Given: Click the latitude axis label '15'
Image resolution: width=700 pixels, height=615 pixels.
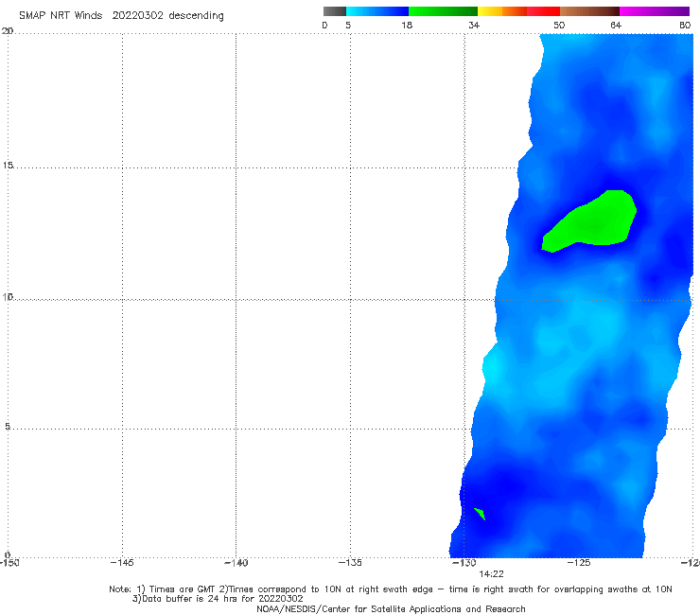Looking at the screenshot, I should (x=8, y=166).
